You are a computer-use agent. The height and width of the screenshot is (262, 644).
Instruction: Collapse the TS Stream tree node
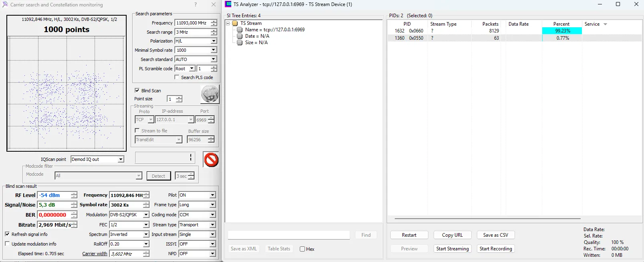(x=228, y=23)
